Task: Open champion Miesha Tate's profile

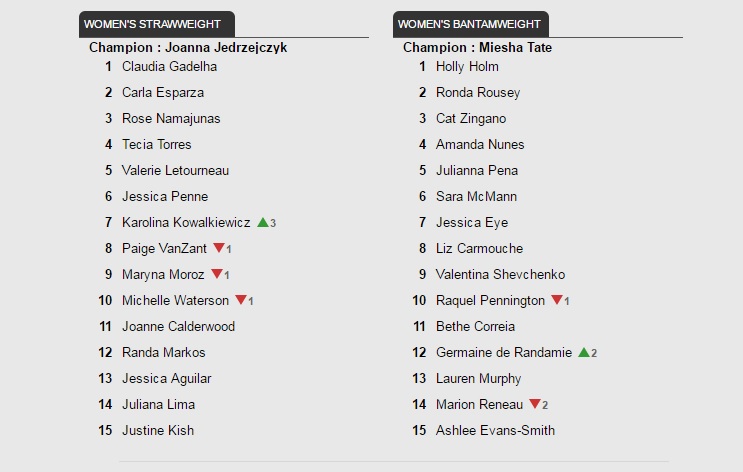Action: coord(516,47)
